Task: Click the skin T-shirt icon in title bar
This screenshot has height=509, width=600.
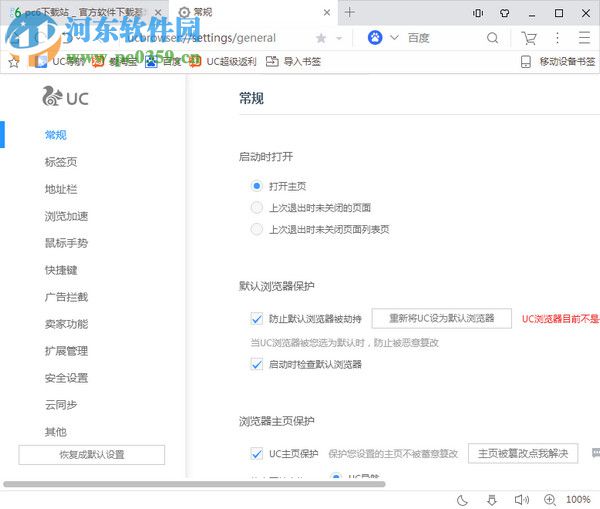Action: (505, 13)
